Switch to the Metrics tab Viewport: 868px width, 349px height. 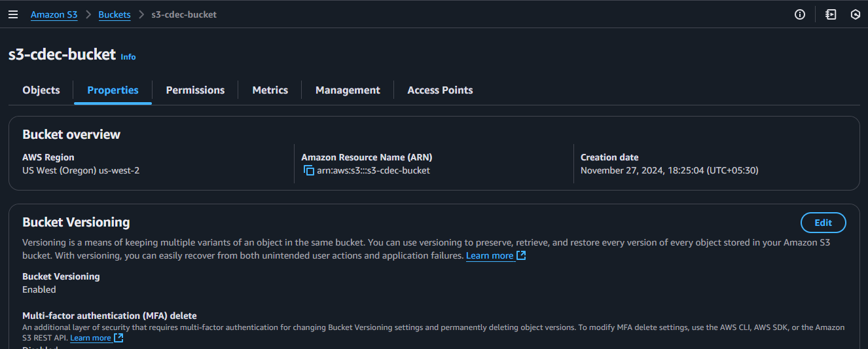(x=270, y=90)
